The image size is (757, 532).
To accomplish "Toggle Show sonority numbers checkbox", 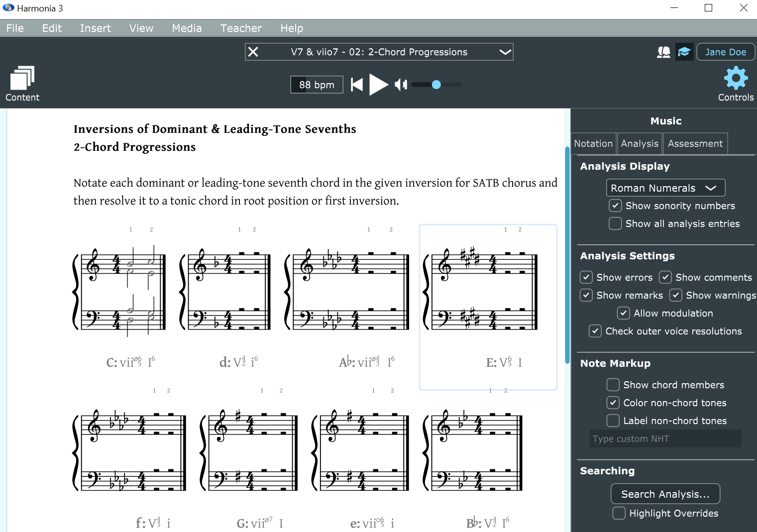I will (x=615, y=206).
